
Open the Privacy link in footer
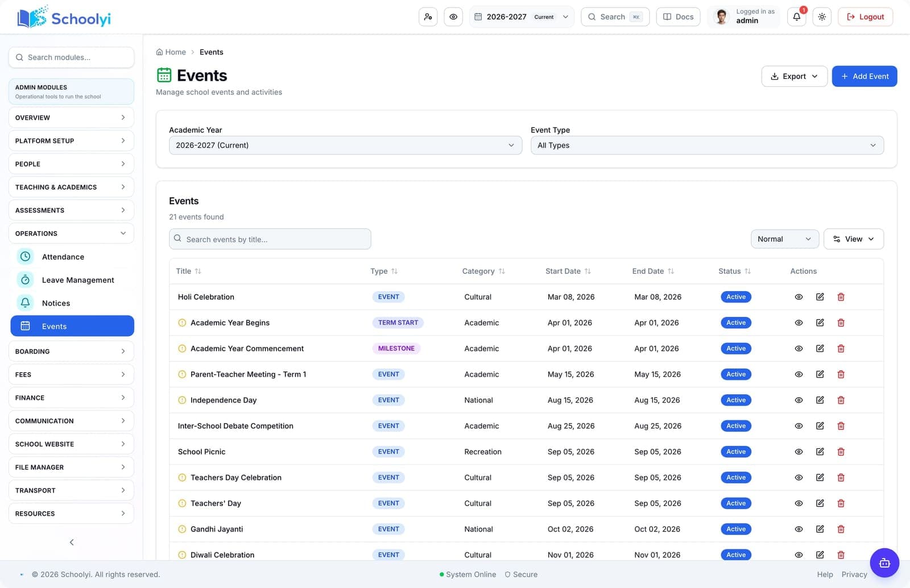854,574
